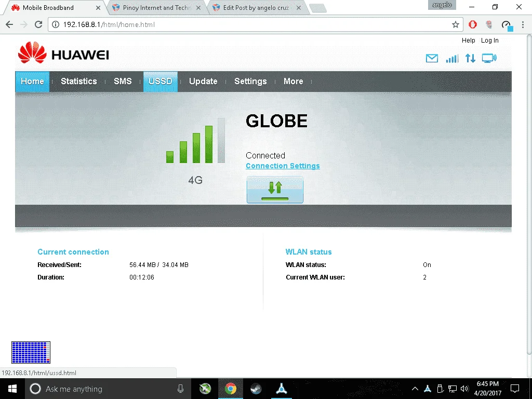532x399 pixels.
Task: Open the blue tri-blade app on taskbar
Action: (x=281, y=389)
